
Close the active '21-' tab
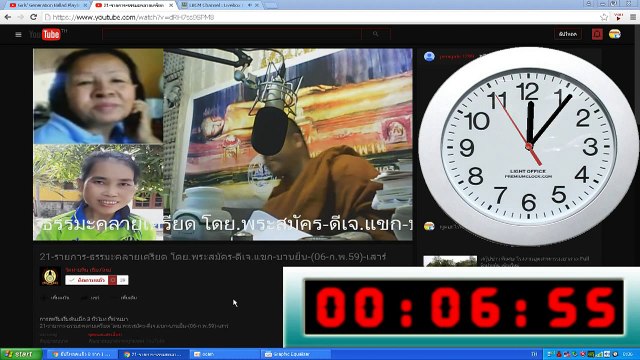(171, 5)
